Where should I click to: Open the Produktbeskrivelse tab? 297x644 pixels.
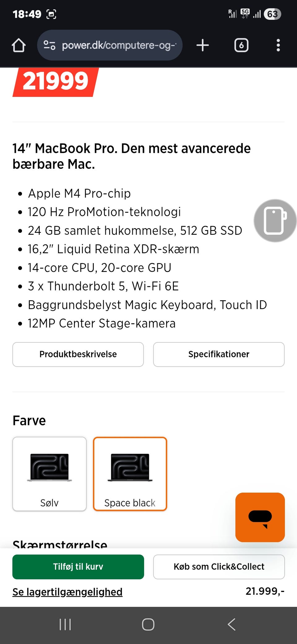(x=78, y=354)
